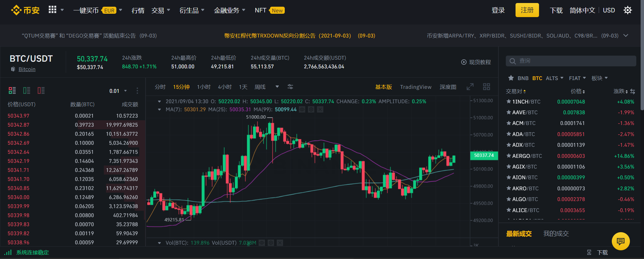The width and height of the screenshot is (644, 259).
Task: Favorite the ALICE/BTC pair star
Action: (x=509, y=210)
